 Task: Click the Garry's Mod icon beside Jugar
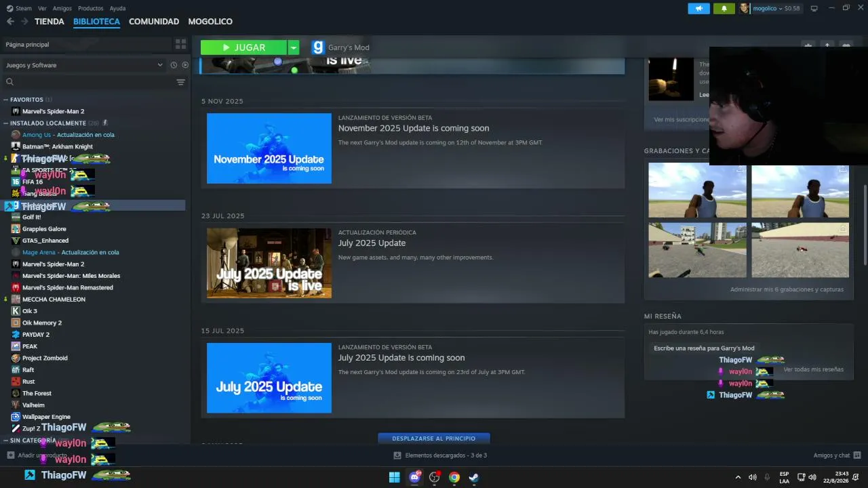(318, 47)
